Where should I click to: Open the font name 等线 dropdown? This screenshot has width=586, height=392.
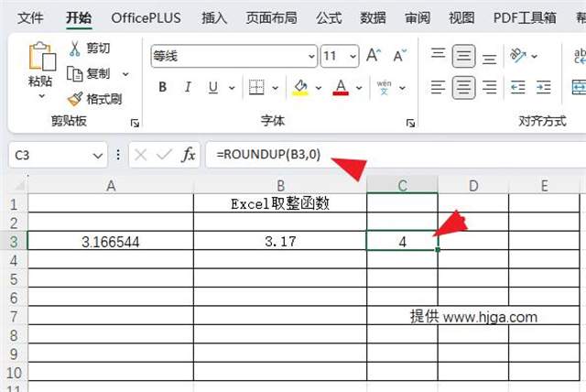point(311,56)
